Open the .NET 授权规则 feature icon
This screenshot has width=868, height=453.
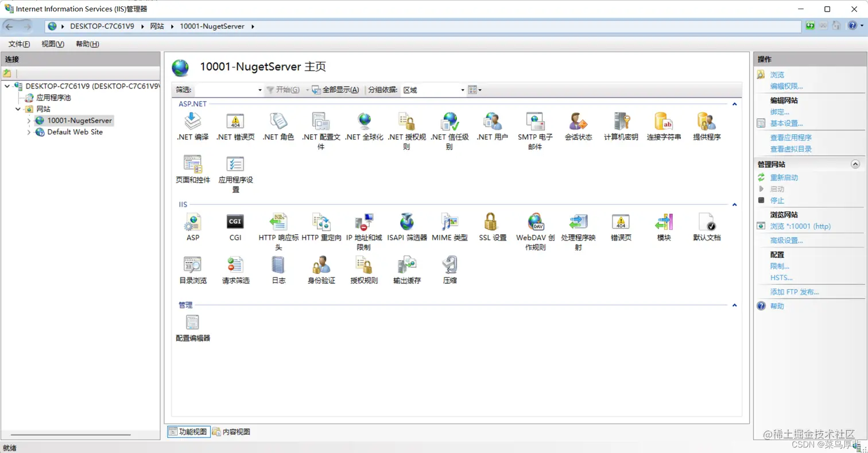coord(406,121)
